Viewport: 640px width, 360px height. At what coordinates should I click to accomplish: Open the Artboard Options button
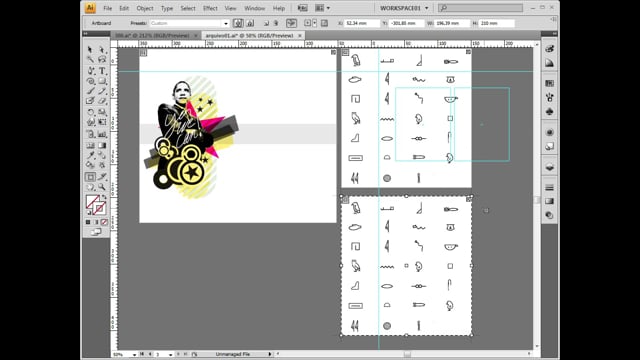tap(324, 23)
